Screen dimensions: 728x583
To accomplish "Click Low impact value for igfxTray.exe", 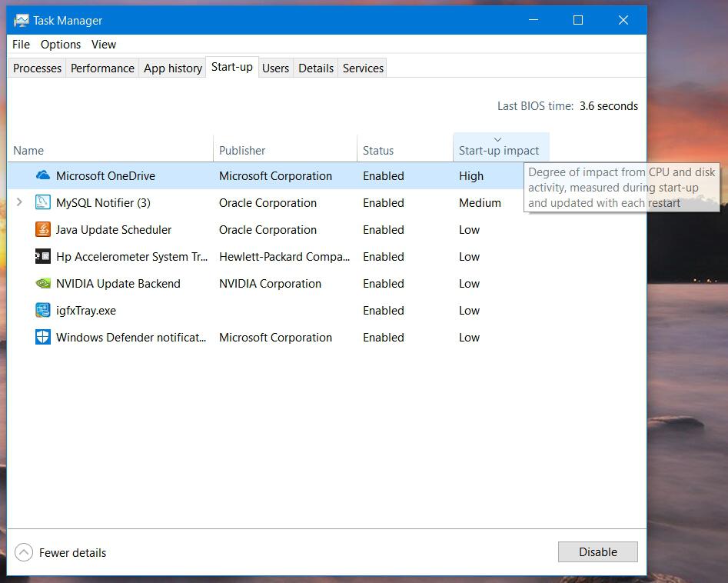I will pyautogui.click(x=469, y=311).
